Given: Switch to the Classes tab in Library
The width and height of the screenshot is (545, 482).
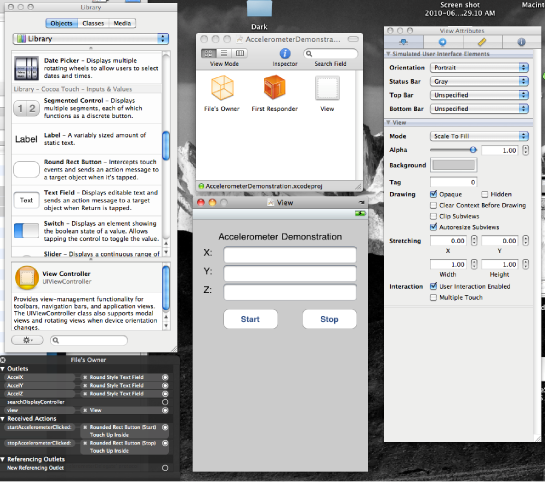Looking at the screenshot, I should [93, 23].
